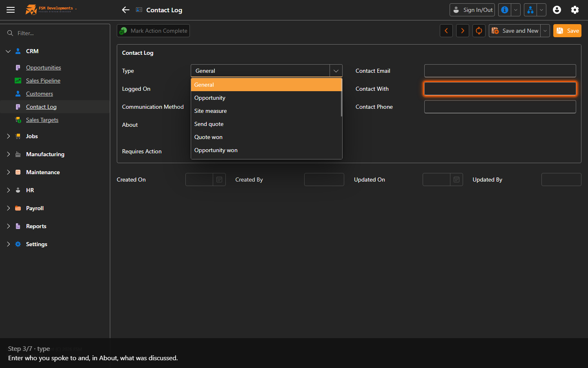Click the Updated By field
588x368 pixels.
point(561,180)
